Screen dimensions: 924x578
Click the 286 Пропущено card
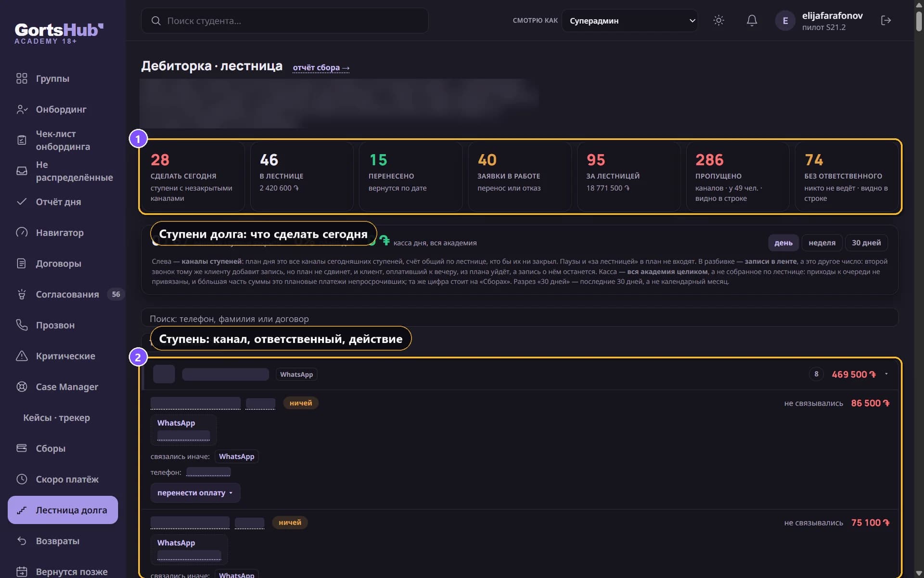click(737, 177)
